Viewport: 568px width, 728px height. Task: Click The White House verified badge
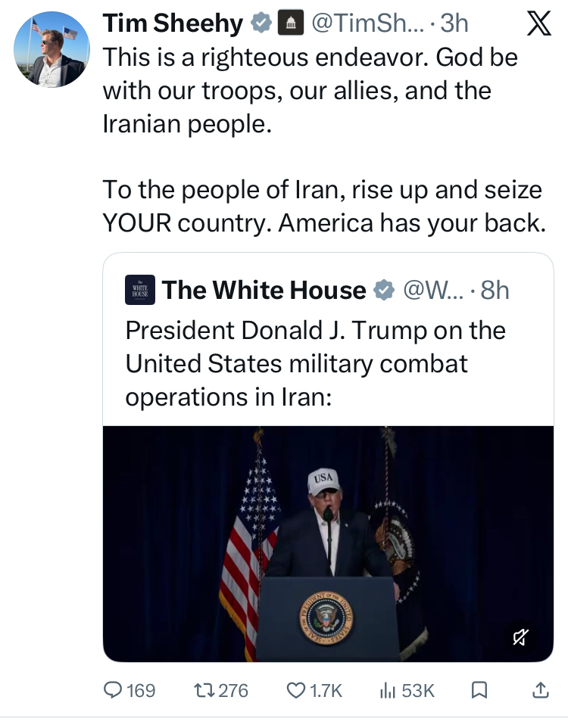[385, 291]
